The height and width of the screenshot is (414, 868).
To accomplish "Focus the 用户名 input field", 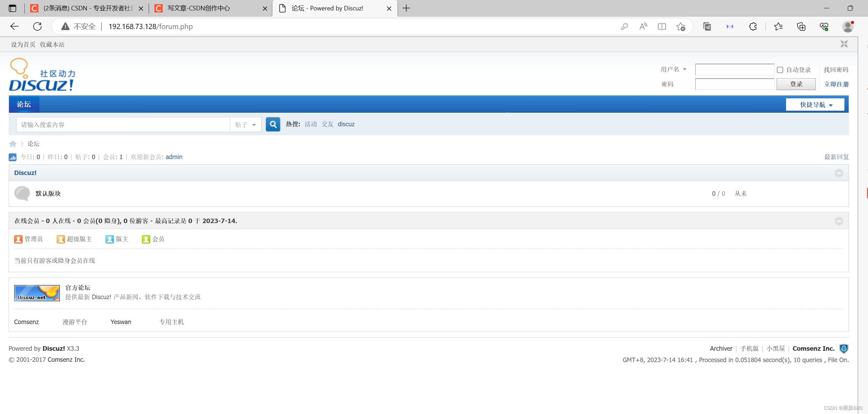I will pos(734,70).
